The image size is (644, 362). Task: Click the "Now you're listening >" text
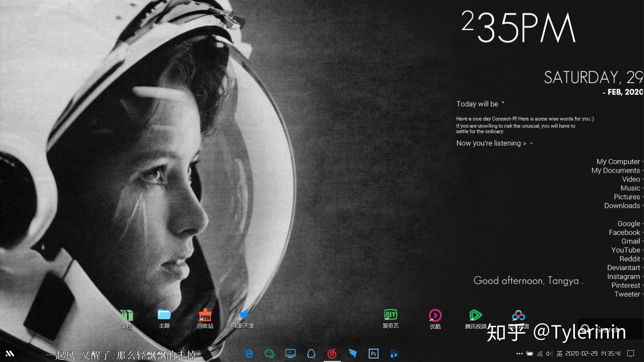[491, 143]
